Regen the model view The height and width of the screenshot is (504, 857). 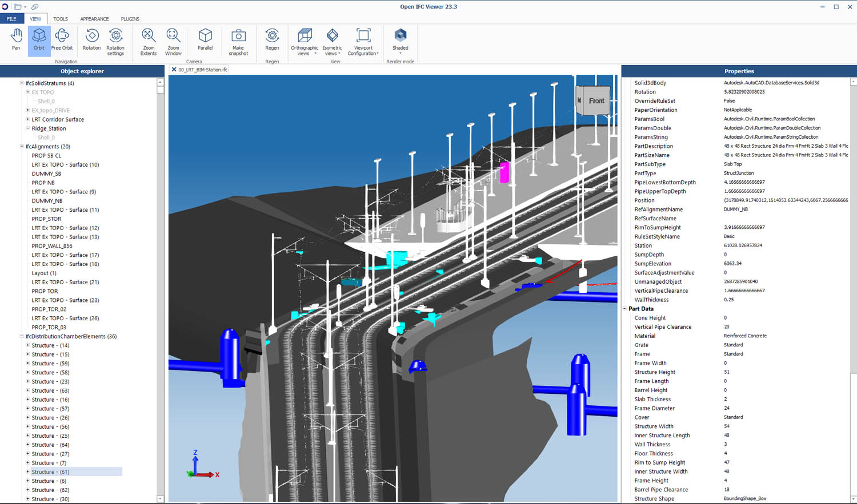272,40
